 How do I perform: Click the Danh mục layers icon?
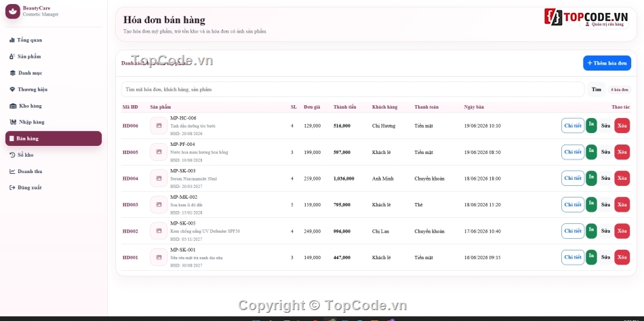point(12,73)
